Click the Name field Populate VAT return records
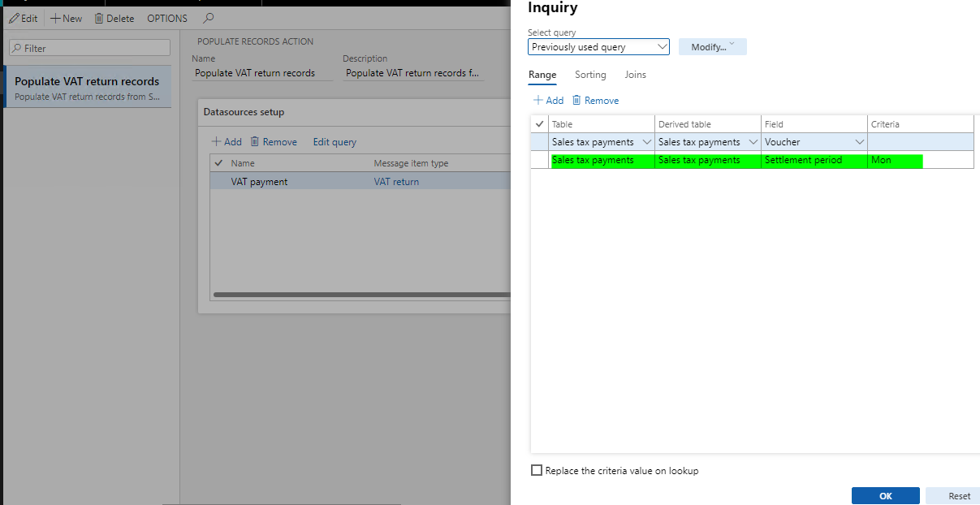 (263, 73)
